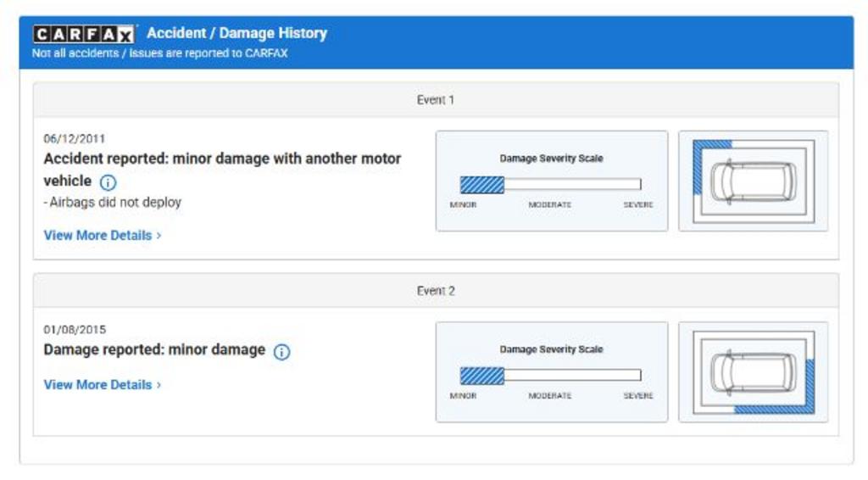Click 'Accident reported: minor damage' title text
This screenshot has height=480, width=868.
[222, 159]
